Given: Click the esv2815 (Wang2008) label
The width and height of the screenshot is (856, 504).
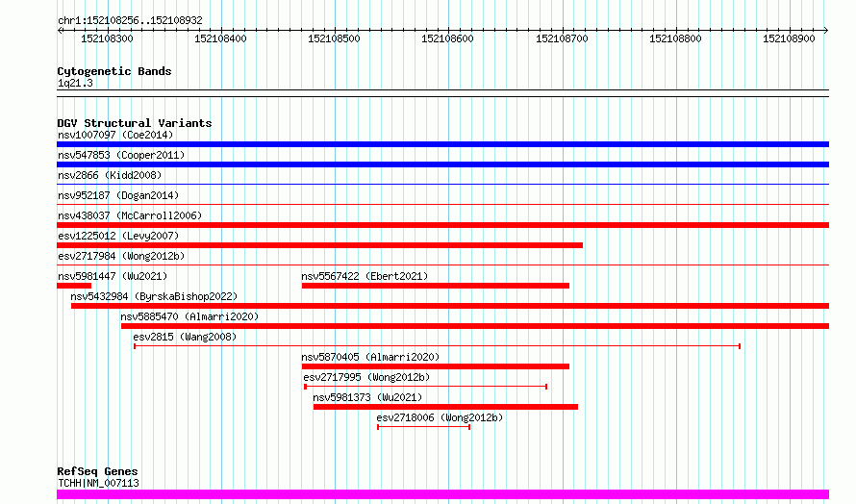Looking at the screenshot, I should click(x=185, y=337).
